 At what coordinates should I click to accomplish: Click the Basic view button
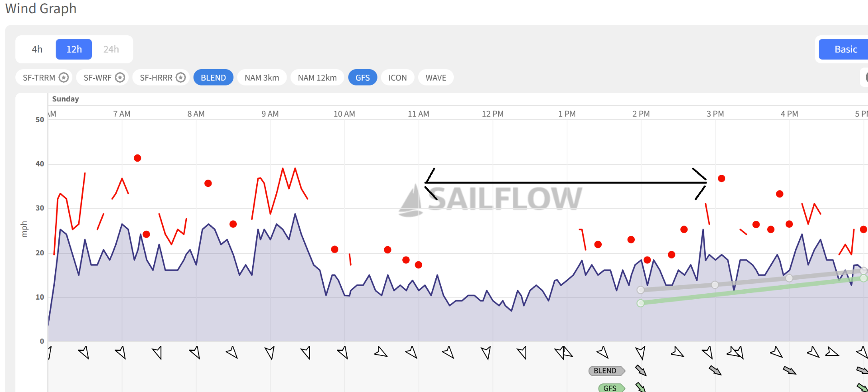click(x=845, y=49)
